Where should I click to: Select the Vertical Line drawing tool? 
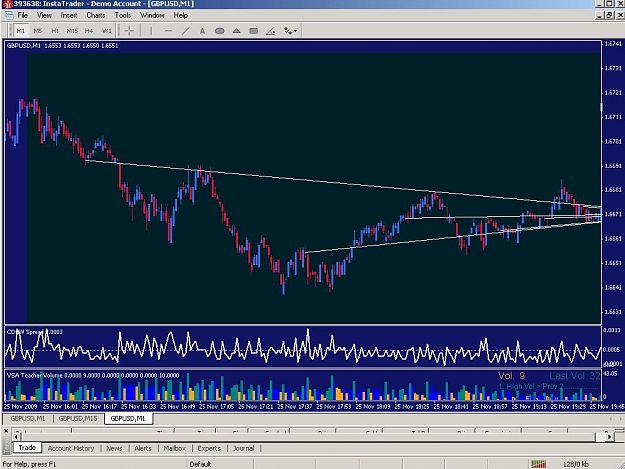151,31
